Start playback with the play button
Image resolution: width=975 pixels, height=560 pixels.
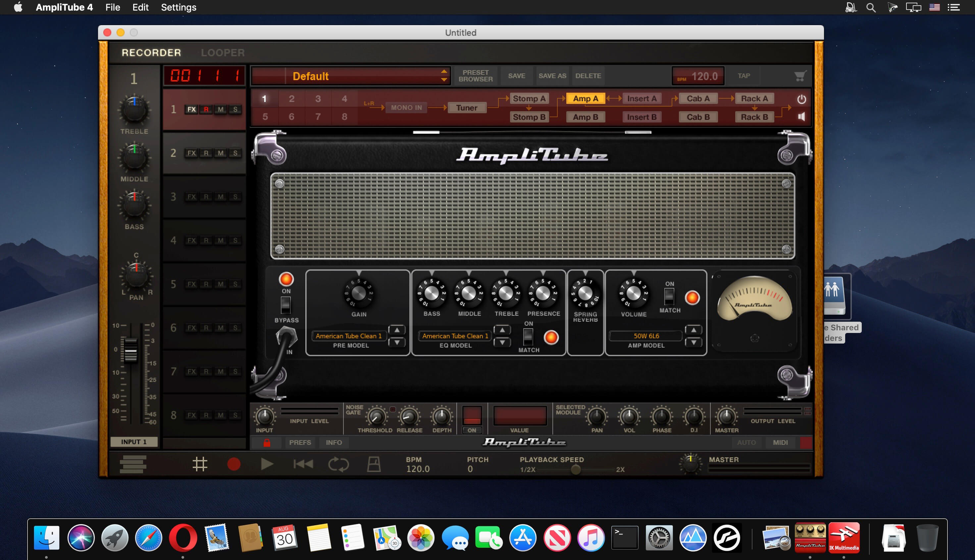click(x=267, y=464)
